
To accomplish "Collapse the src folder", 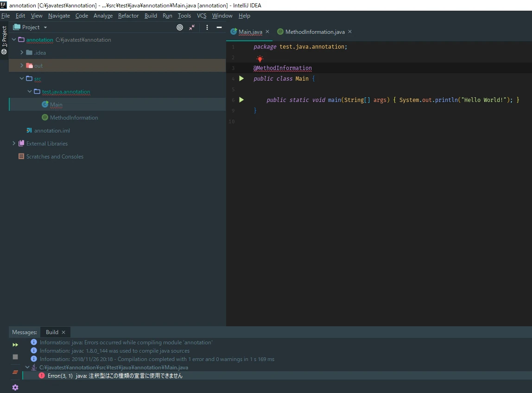I will coord(22,78).
